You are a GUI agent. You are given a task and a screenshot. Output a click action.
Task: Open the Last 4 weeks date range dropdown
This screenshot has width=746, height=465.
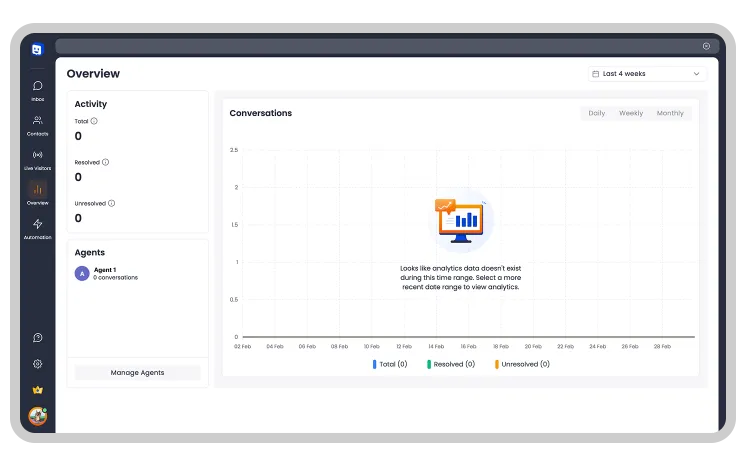(x=647, y=74)
